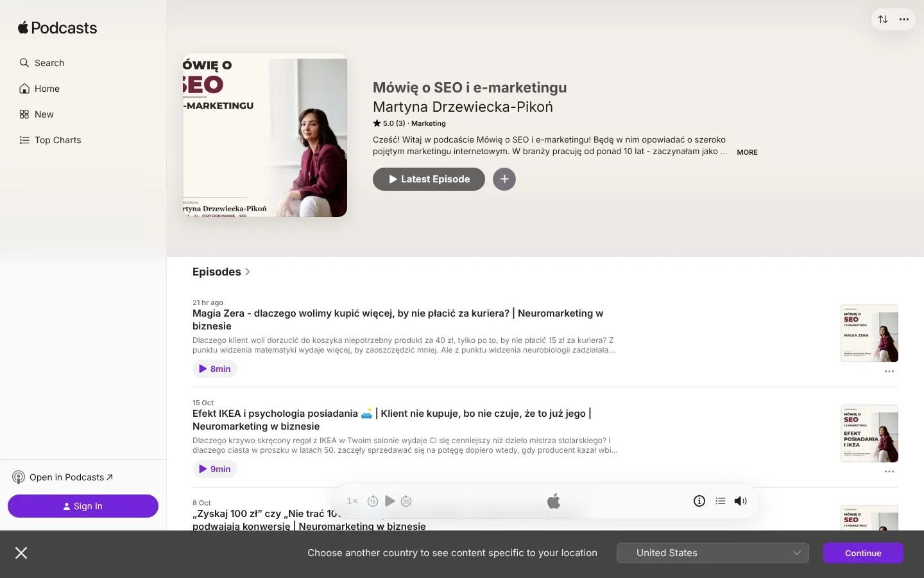Show episode info from player bar

699,501
